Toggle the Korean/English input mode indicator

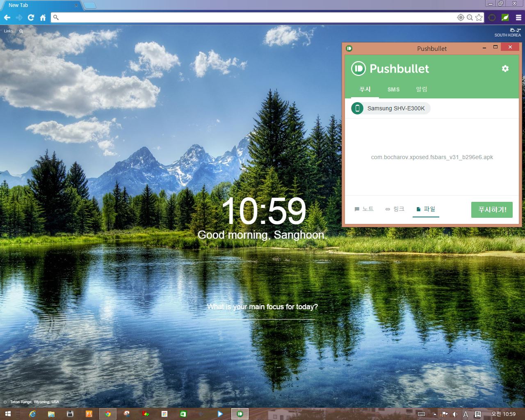[x=478, y=414]
